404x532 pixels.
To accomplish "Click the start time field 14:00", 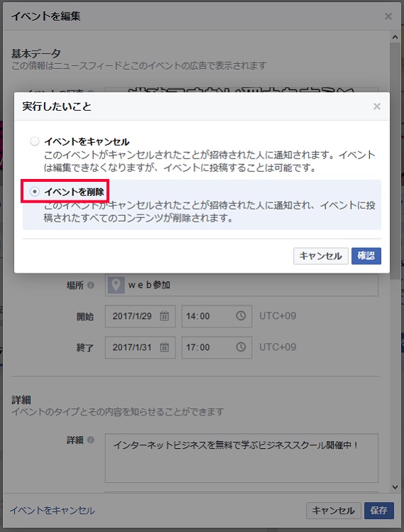I will coord(217,316).
